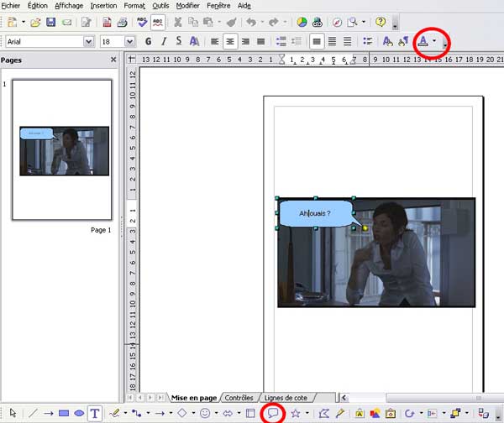504x423 pixels.
Task: Open the font size dropdown
Action: [129, 41]
